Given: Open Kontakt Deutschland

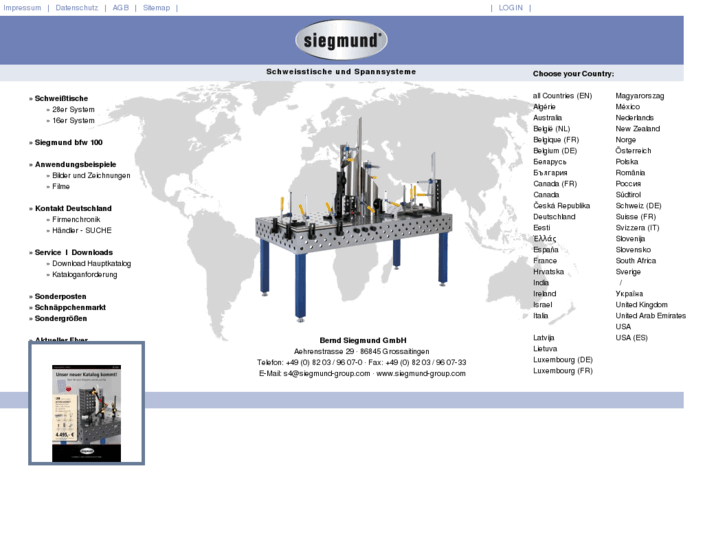Looking at the screenshot, I should click(73, 209).
